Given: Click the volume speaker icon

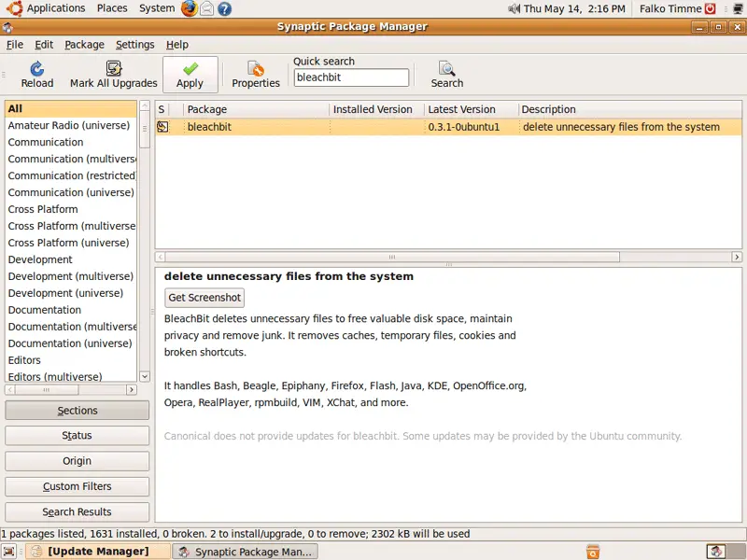Looking at the screenshot, I should (514, 8).
